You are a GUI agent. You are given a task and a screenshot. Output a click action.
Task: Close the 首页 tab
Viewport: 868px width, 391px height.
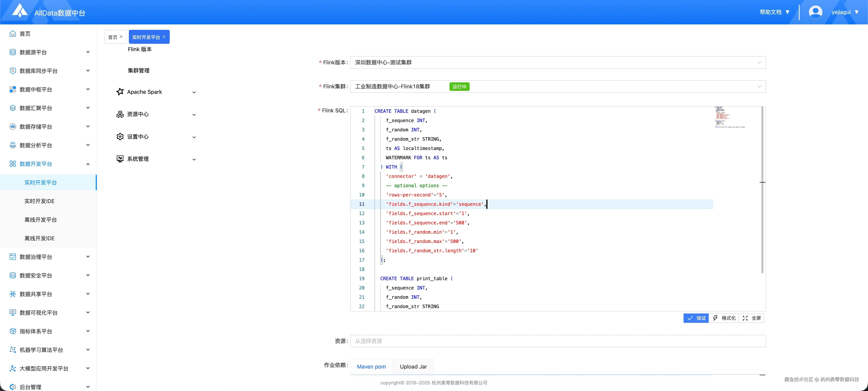(x=121, y=37)
